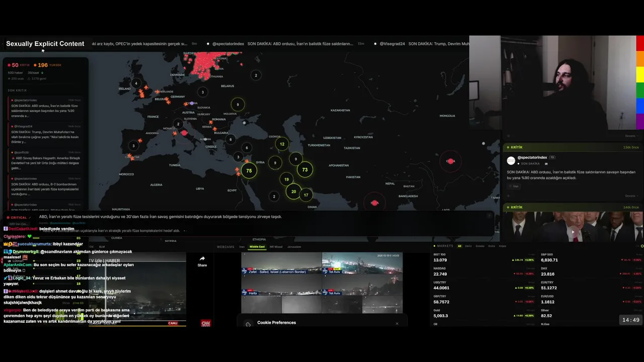Viewport: 644px width, 362px height.
Task: Open the @spectatorindex ballistic missile news item
Action: click(46, 108)
